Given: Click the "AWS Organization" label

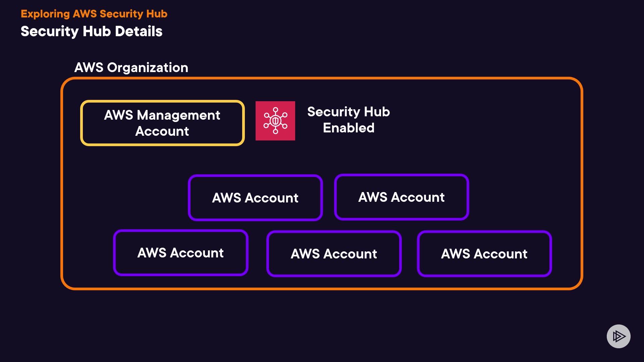Looking at the screenshot, I should point(131,68).
